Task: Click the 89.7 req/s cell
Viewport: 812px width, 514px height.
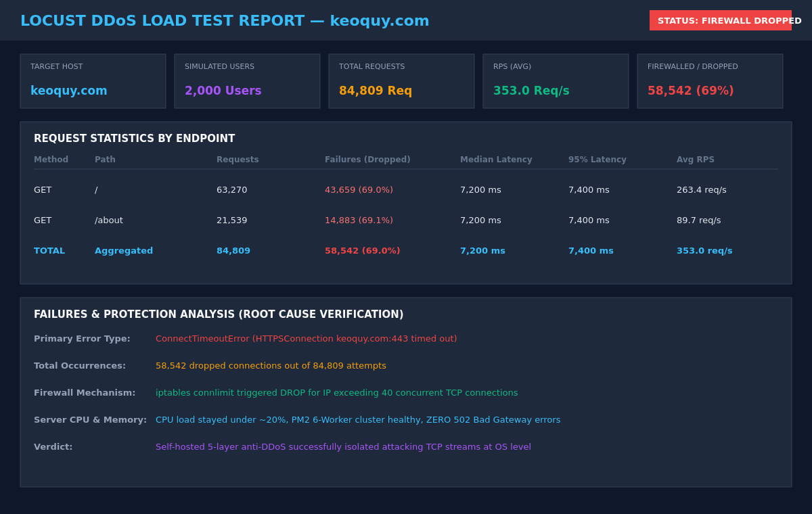Action: tap(699, 220)
